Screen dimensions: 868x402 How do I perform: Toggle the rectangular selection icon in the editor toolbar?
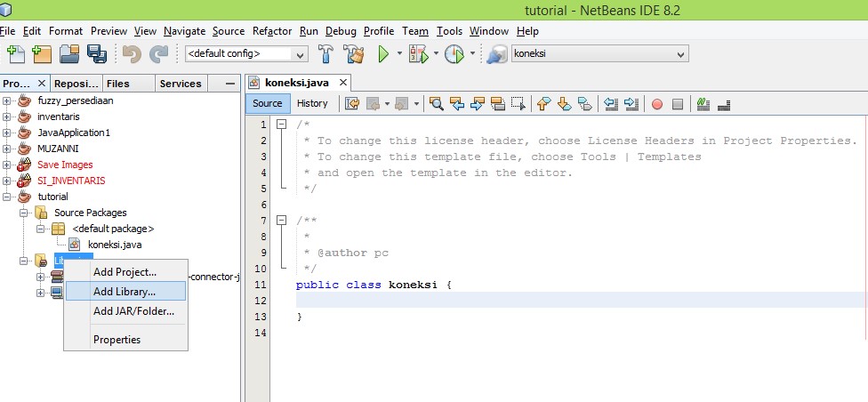pyautogui.click(x=518, y=103)
